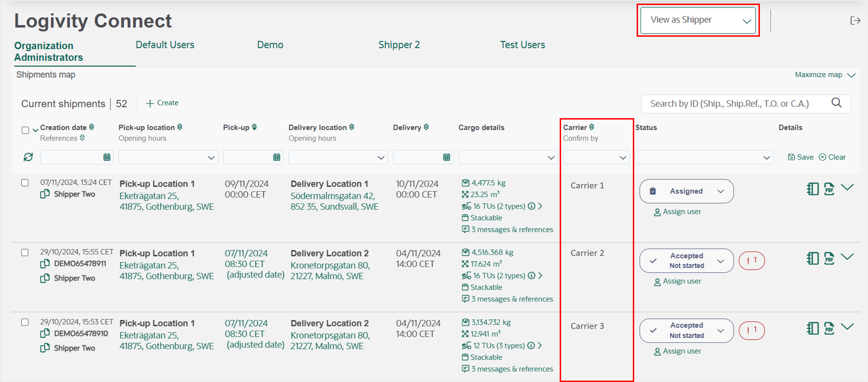Open bulk selection chevron beside select-all checkbox

[x=35, y=131]
